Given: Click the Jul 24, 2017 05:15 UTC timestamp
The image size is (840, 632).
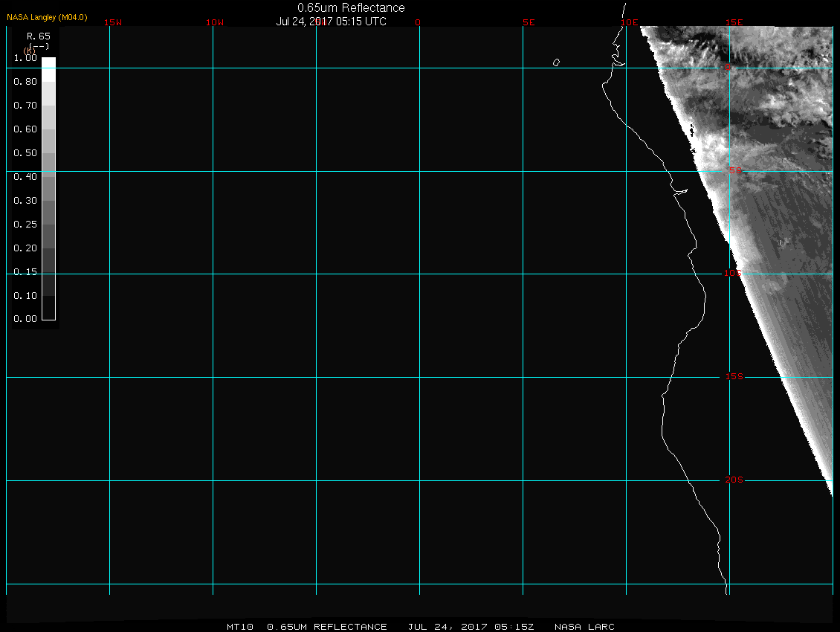Looking at the screenshot, I should [x=331, y=22].
